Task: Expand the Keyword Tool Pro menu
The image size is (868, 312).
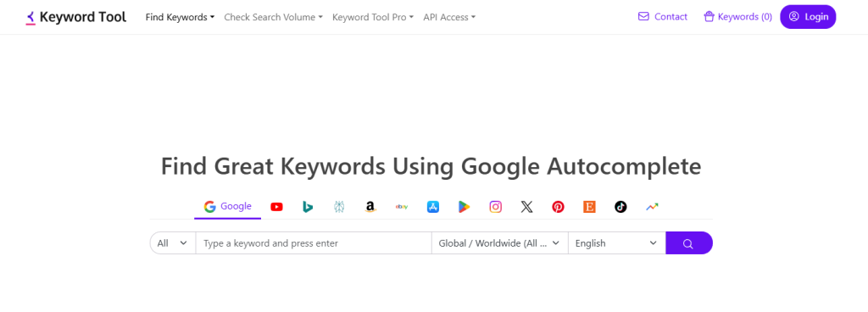Action: coord(373,17)
